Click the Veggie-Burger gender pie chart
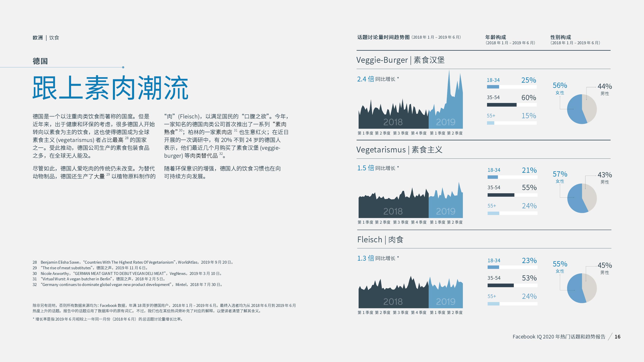Image resolution: width=644 pixels, height=362 pixels. pyautogui.click(x=582, y=109)
